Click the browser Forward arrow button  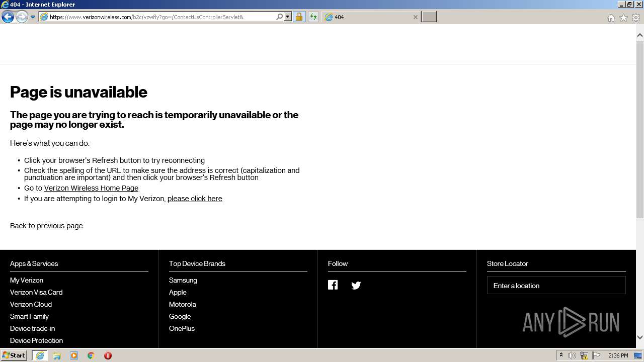[x=22, y=17]
